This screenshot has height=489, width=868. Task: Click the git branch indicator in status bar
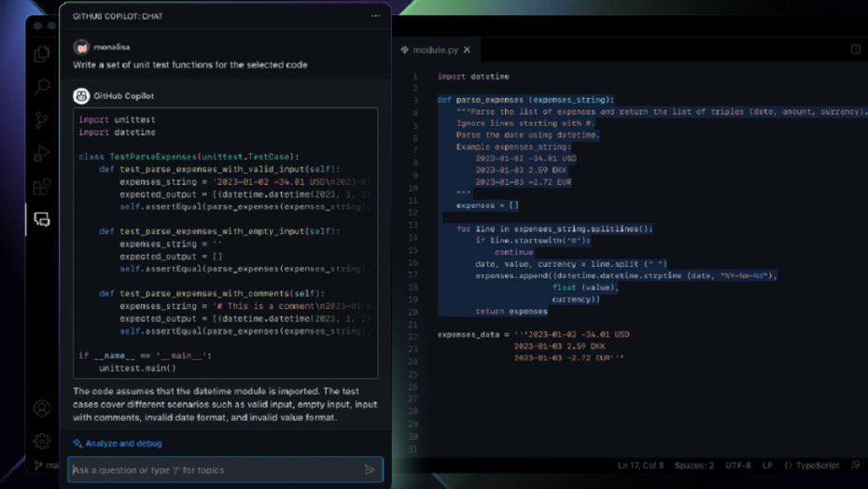[47, 465]
